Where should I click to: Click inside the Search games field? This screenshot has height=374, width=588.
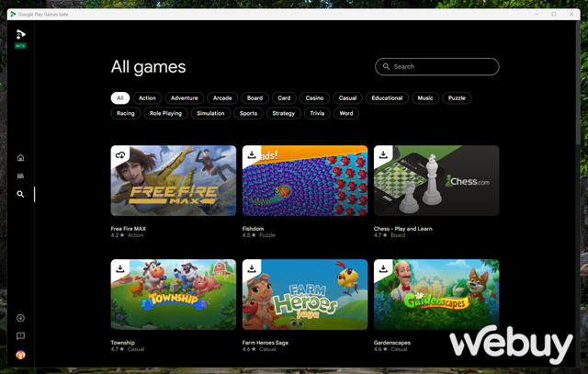(437, 67)
